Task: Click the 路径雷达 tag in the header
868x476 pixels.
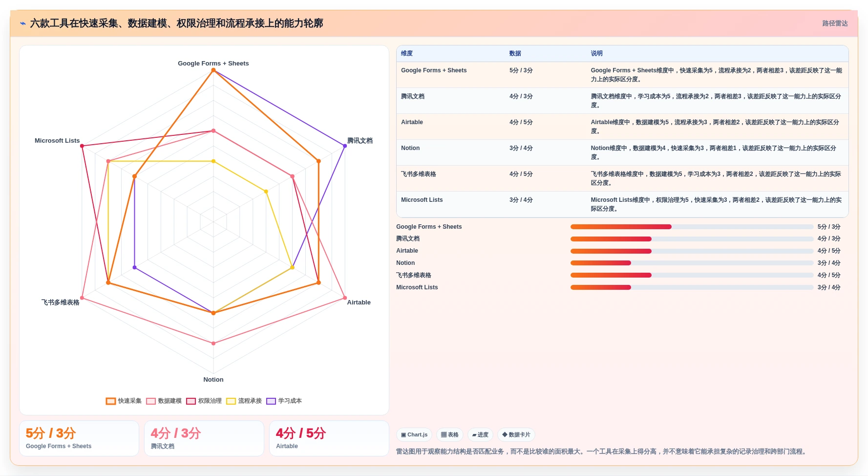Action: point(835,23)
